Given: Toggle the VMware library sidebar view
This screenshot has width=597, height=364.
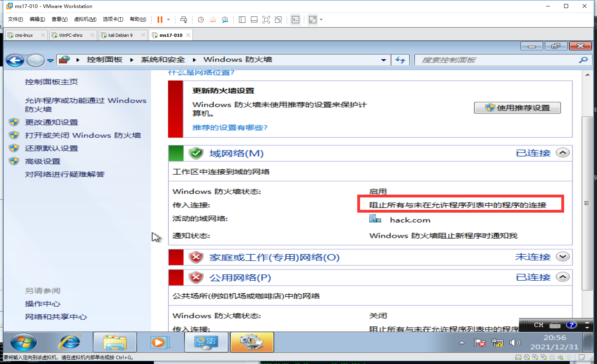Looking at the screenshot, I should coord(242,20).
